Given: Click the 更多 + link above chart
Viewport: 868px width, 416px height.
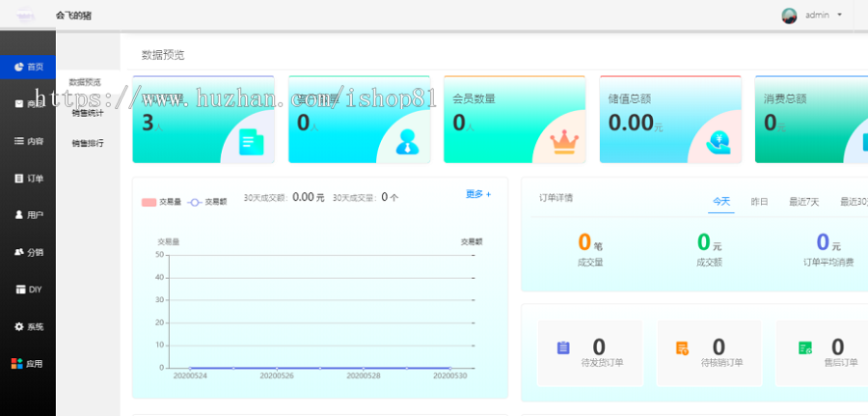Looking at the screenshot, I should (x=478, y=194).
